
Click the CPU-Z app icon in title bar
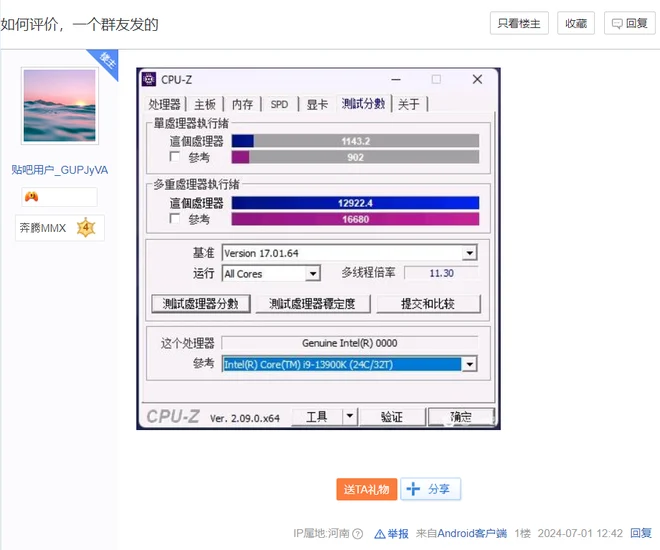coord(149,79)
